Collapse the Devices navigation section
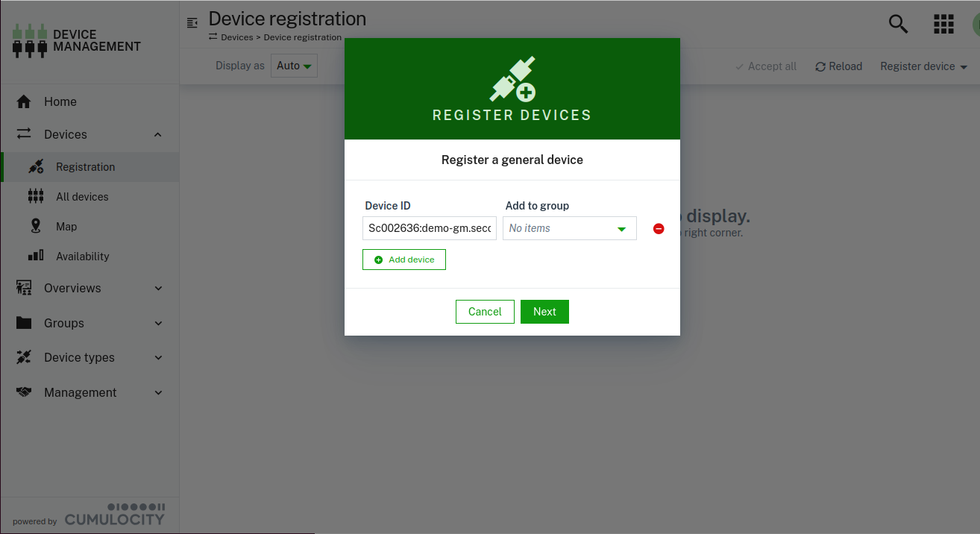The height and width of the screenshot is (534, 980). click(x=157, y=134)
